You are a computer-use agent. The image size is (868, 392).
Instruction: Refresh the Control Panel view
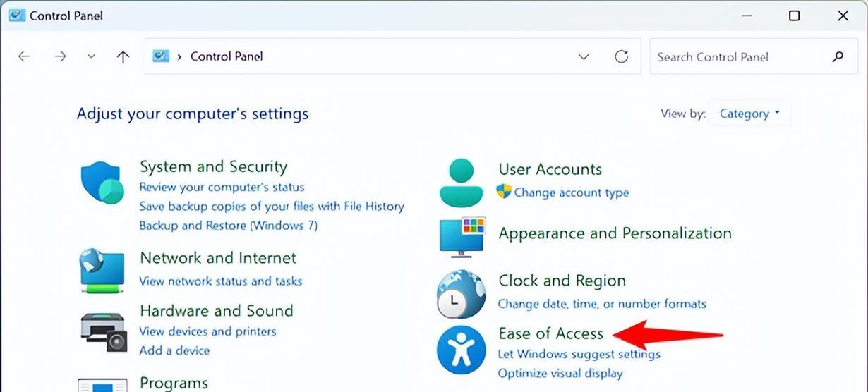coord(621,56)
